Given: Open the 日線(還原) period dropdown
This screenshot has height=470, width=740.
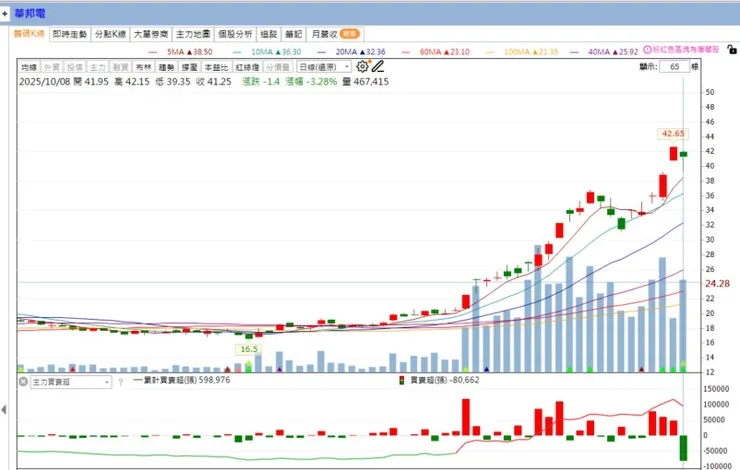Looking at the screenshot, I should [324, 67].
